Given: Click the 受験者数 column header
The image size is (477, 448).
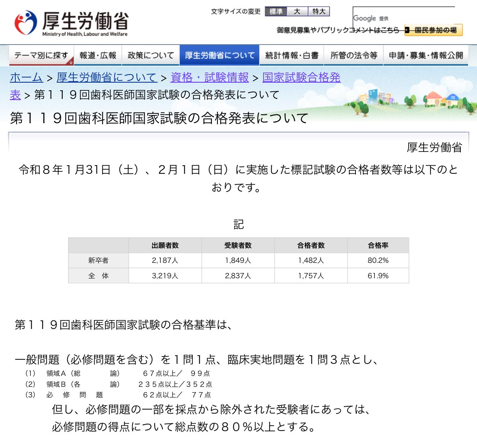Looking at the screenshot, I should (x=238, y=245).
